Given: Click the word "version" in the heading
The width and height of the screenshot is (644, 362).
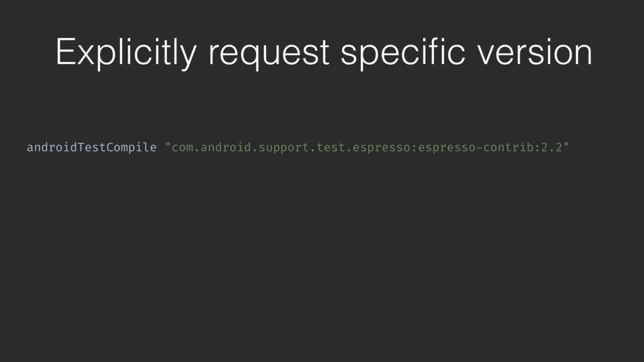Looking at the screenshot, I should [535, 52].
